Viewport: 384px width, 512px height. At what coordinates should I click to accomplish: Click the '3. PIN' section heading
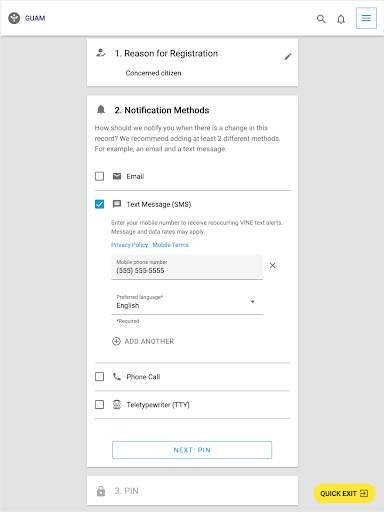[x=126, y=491]
